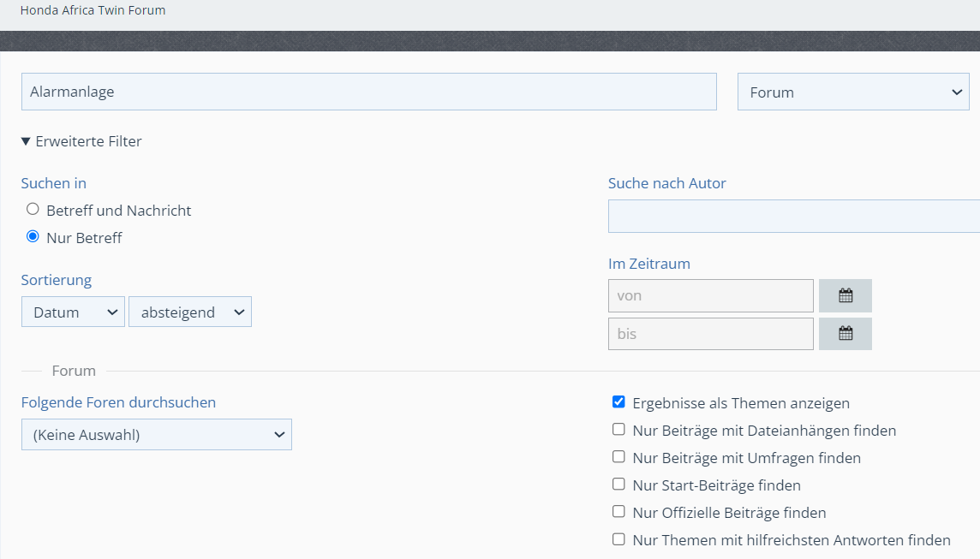Screen dimensions: 980x559
Task: Check 'Nur Themen mit hilfreichsten Antworten finden'
Action: pos(618,539)
